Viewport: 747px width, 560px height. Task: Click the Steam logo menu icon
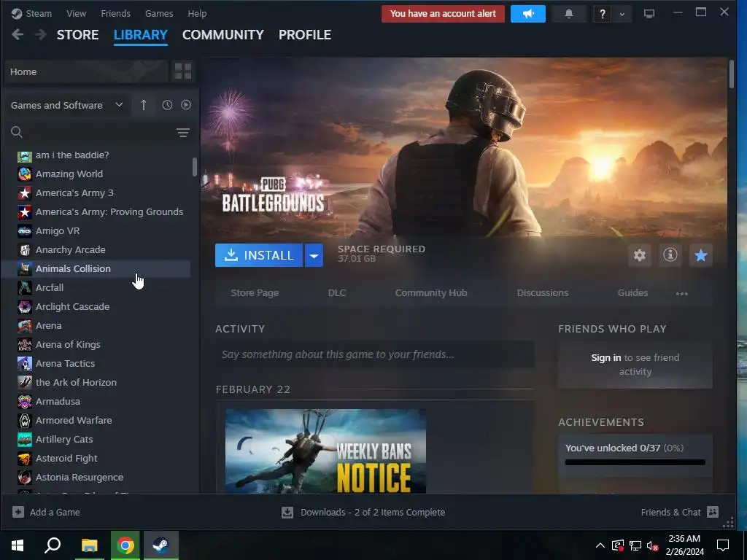pyautogui.click(x=17, y=13)
